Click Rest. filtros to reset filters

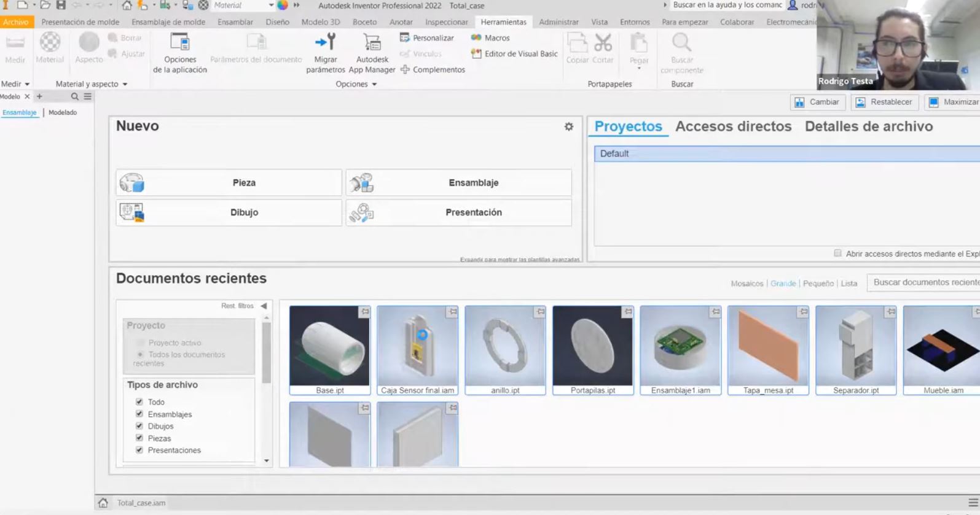tap(237, 306)
